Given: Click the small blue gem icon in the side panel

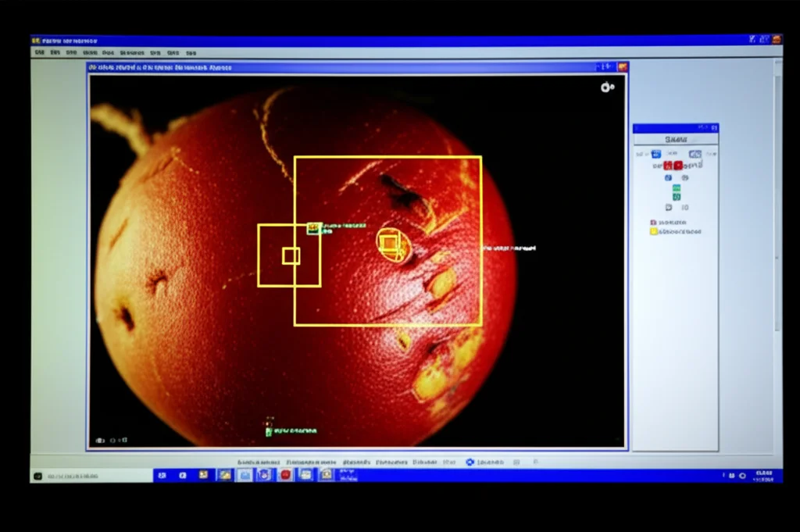Looking at the screenshot, I should tap(666, 177).
